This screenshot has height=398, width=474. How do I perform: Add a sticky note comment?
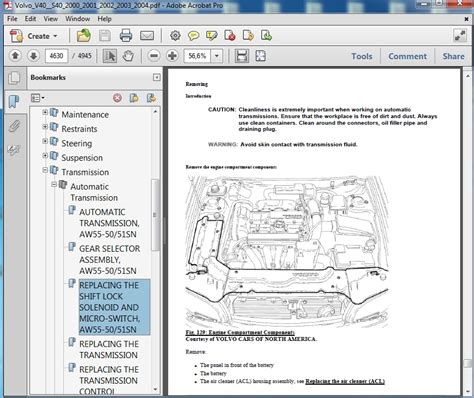click(193, 36)
